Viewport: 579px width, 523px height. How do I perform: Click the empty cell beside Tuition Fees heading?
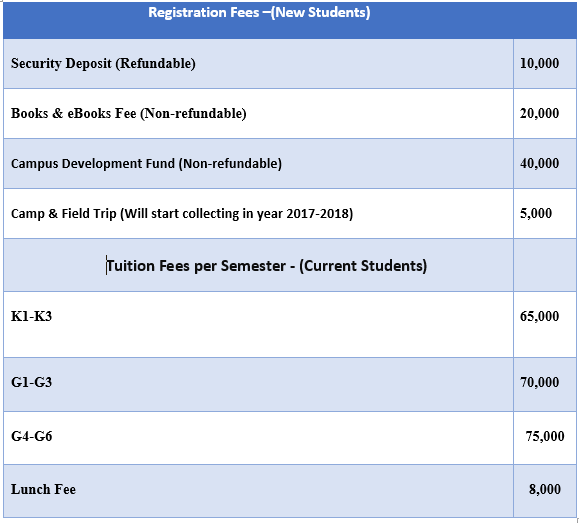click(x=545, y=265)
